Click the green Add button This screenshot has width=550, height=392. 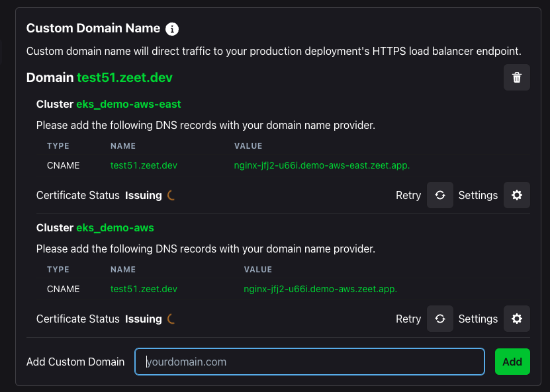click(x=512, y=362)
